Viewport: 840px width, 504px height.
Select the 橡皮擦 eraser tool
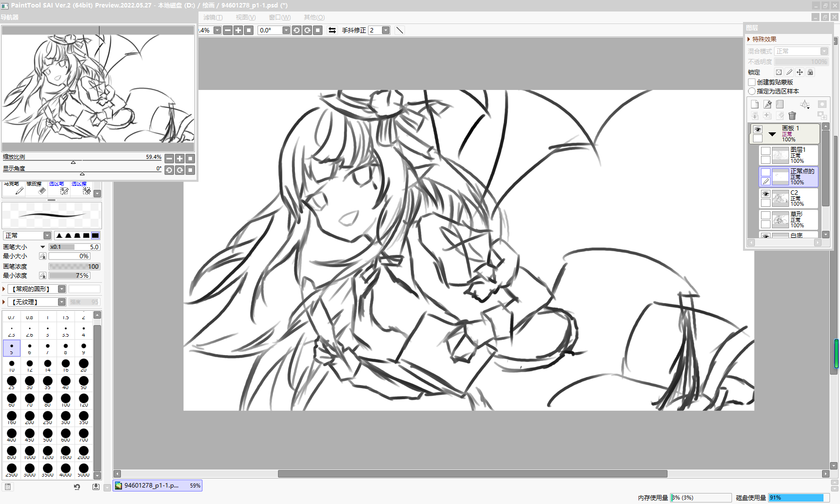click(x=36, y=188)
